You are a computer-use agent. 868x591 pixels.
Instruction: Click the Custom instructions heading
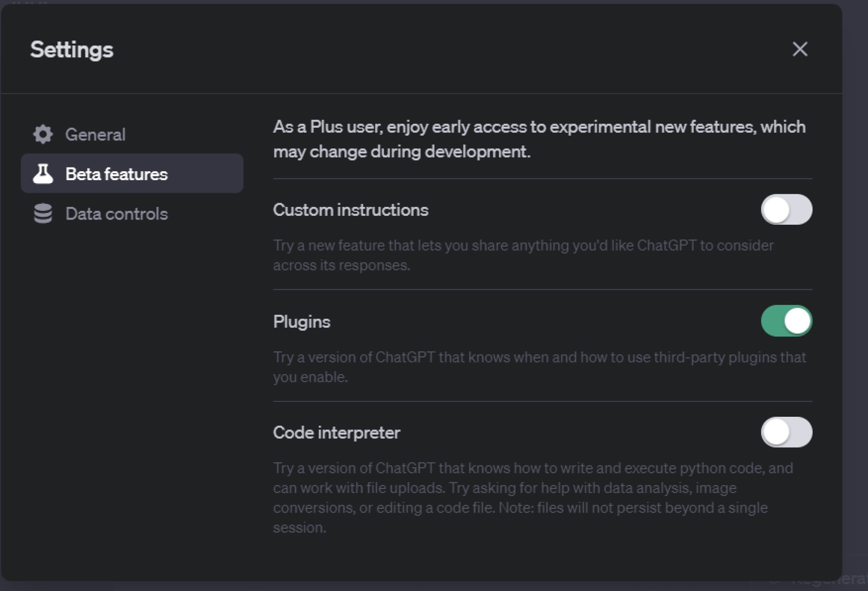(x=351, y=209)
